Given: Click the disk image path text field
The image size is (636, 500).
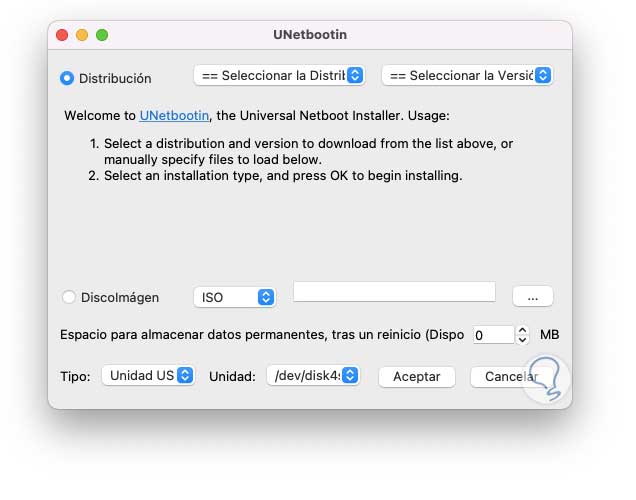Looking at the screenshot, I should click(394, 291).
